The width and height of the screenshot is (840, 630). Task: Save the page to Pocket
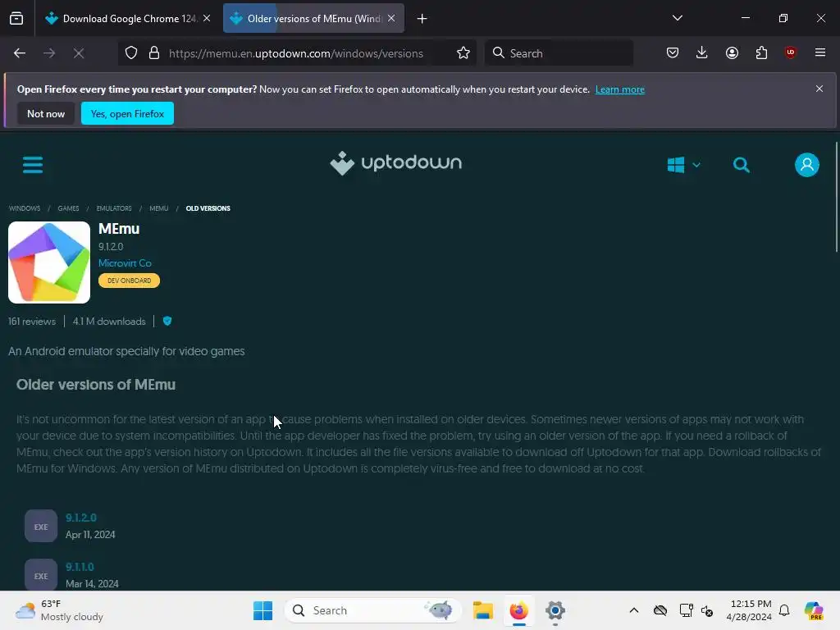click(x=673, y=52)
